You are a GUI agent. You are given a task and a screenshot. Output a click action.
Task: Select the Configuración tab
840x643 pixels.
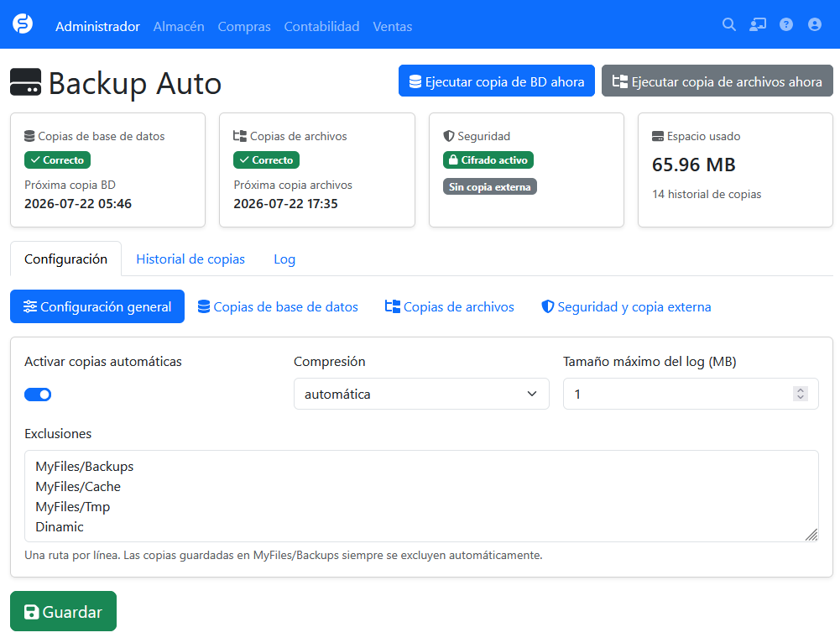[x=66, y=259]
